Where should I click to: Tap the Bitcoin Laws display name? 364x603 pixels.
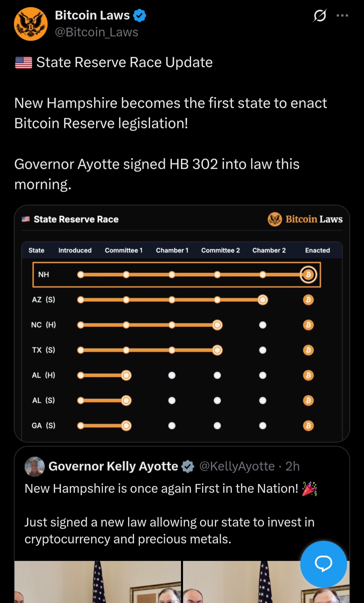[92, 16]
